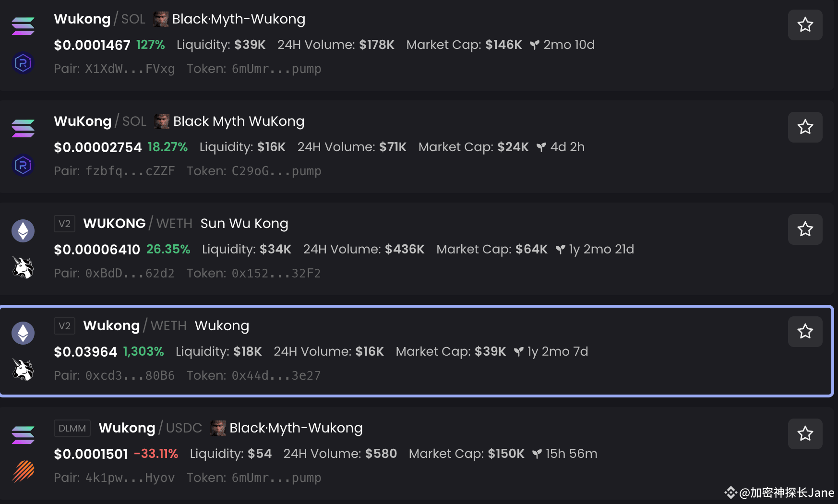Click Solana chain icon on first Wukong row

pos(23,26)
